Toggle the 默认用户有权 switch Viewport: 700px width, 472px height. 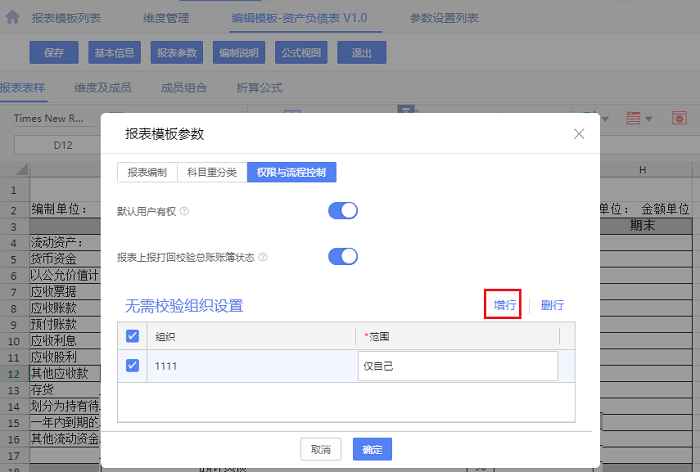coord(342,211)
